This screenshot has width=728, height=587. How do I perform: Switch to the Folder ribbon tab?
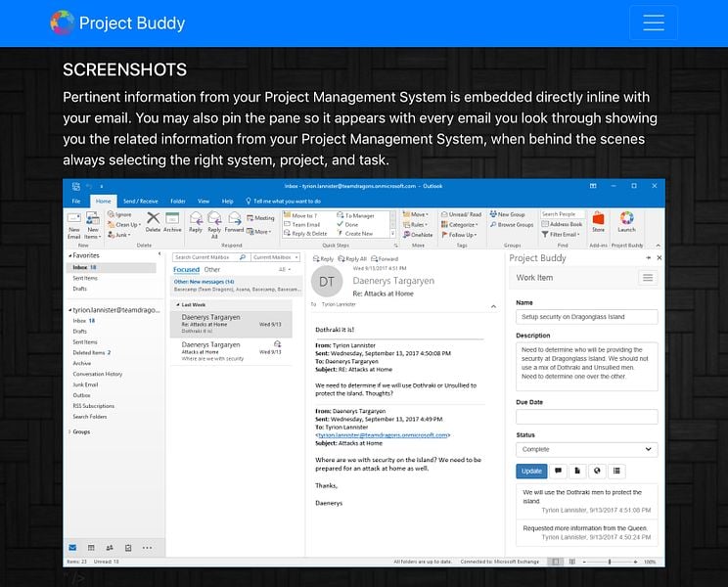[178, 201]
